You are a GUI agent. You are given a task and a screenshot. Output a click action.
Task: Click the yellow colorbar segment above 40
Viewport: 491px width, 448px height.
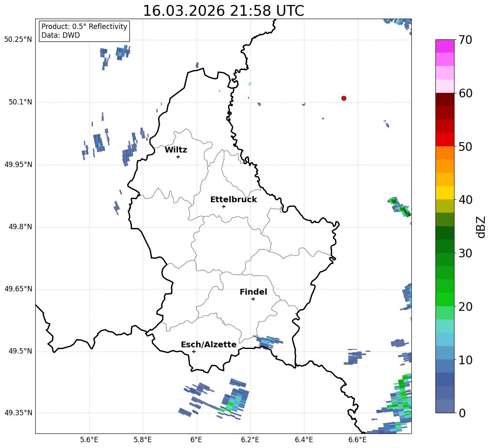tap(445, 193)
